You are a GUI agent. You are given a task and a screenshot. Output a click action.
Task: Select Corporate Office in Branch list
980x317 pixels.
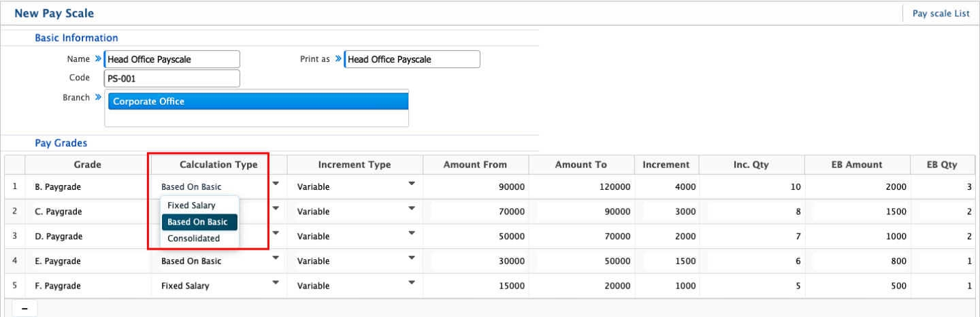coord(257,101)
